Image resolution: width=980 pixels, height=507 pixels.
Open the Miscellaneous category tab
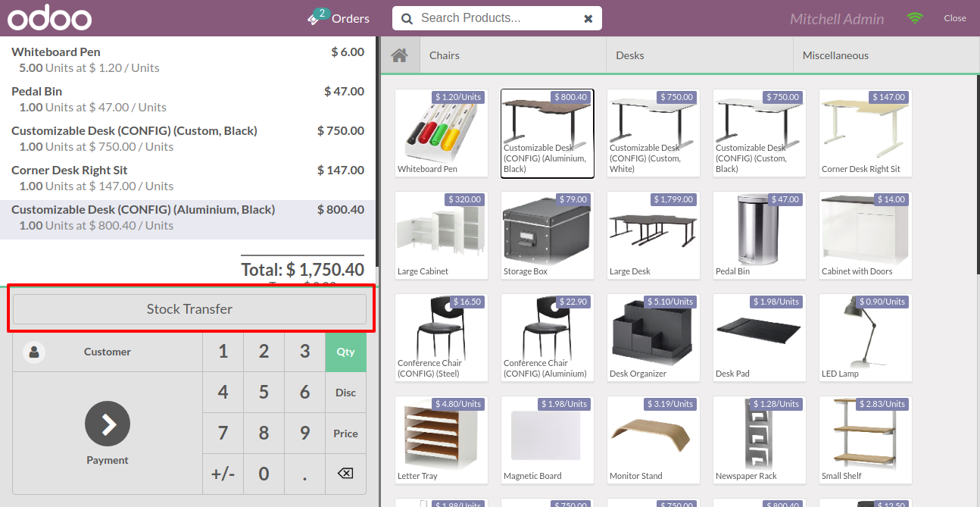click(x=885, y=55)
